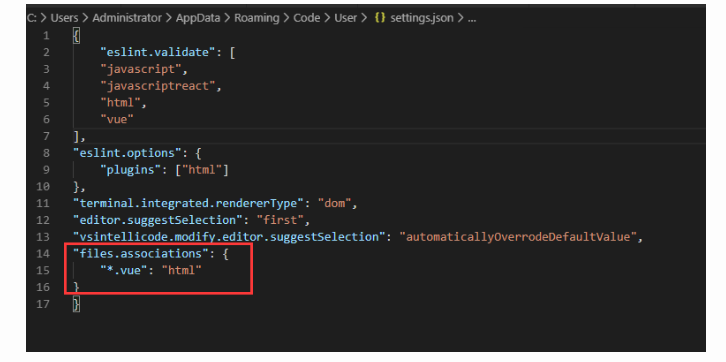Select the Administrator breadcrumb segment
This screenshot has height=362, width=726.
pos(127,18)
